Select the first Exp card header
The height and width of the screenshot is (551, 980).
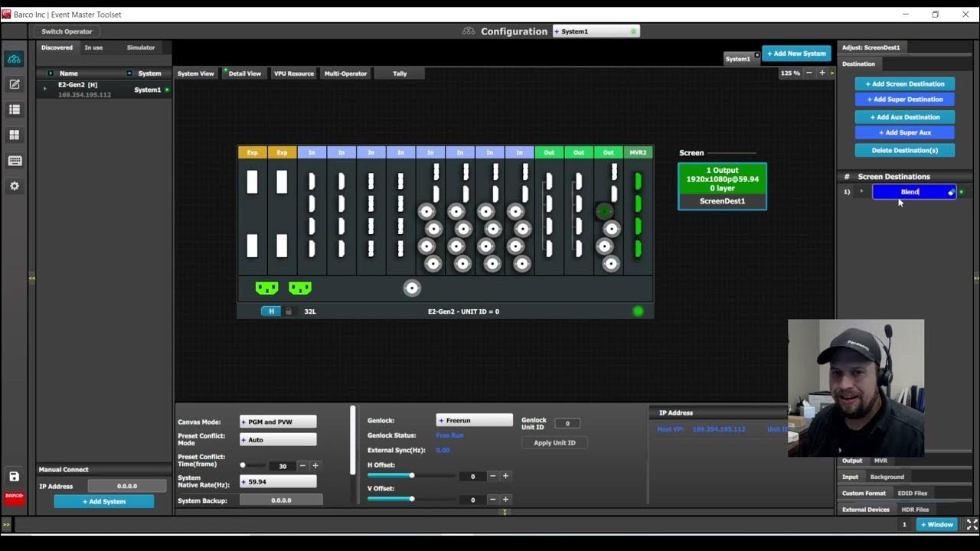pos(252,152)
